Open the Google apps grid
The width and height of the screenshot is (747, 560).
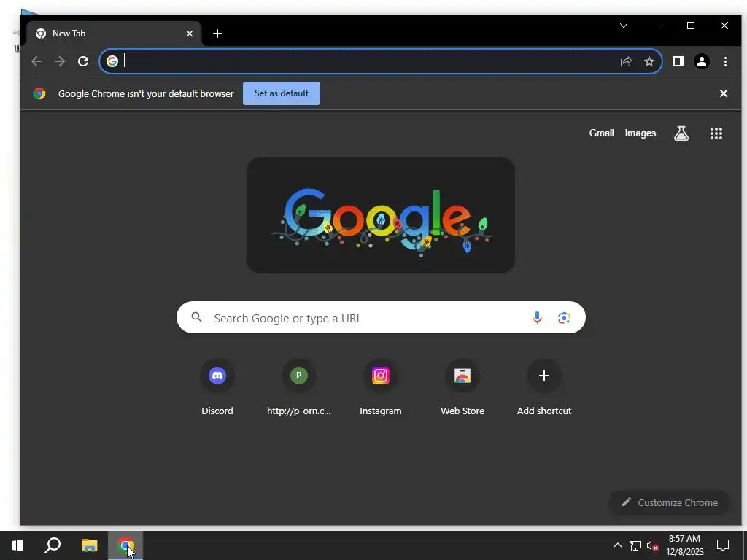pyautogui.click(x=716, y=133)
